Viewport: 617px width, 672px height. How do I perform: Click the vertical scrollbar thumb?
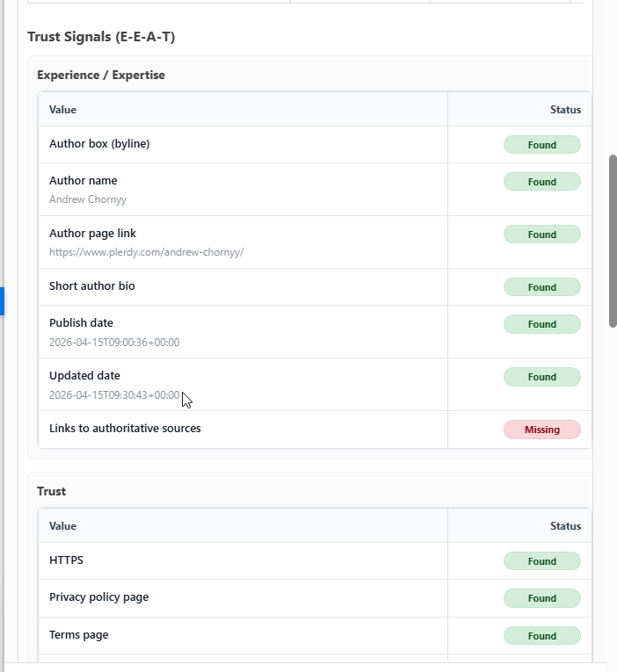613,242
